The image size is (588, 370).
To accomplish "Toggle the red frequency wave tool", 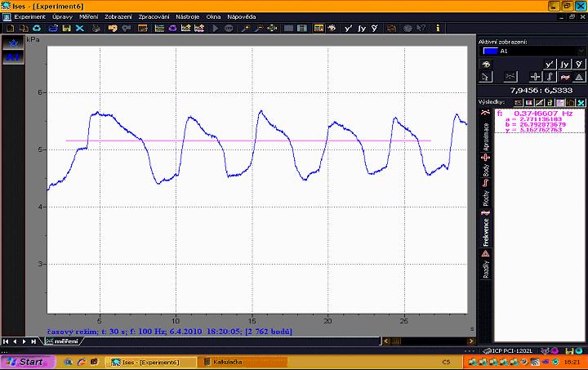I will (564, 77).
